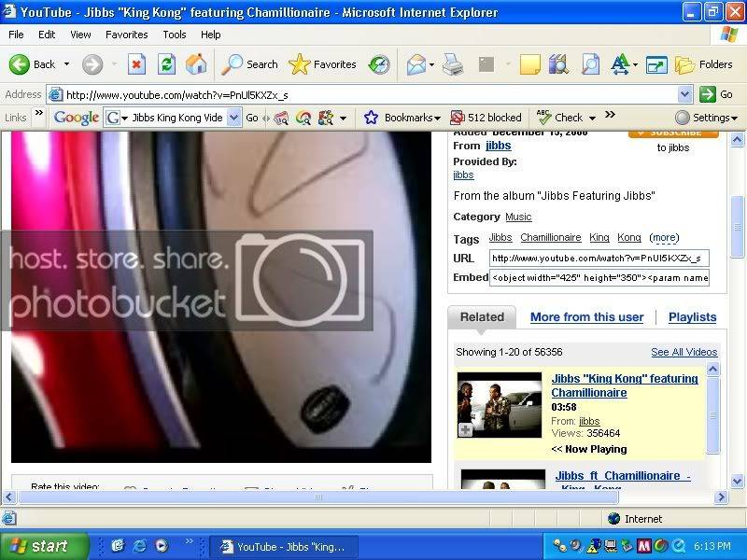Show more tags with (more) link

coord(664,237)
